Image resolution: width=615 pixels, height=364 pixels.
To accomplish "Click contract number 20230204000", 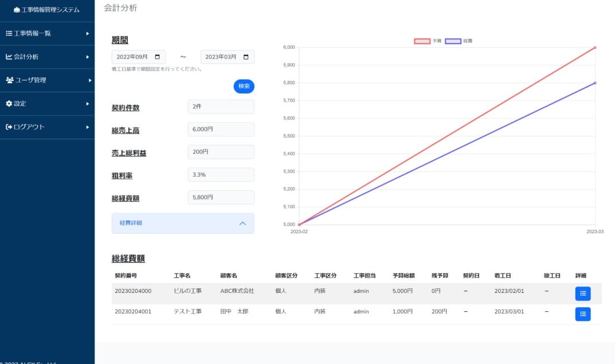I will tap(133, 291).
